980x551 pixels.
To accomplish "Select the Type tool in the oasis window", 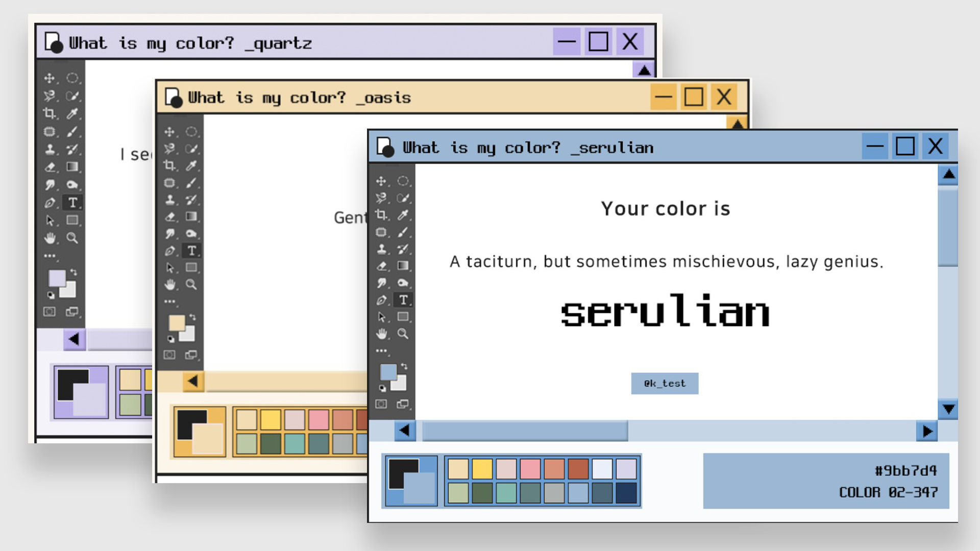I will click(191, 251).
